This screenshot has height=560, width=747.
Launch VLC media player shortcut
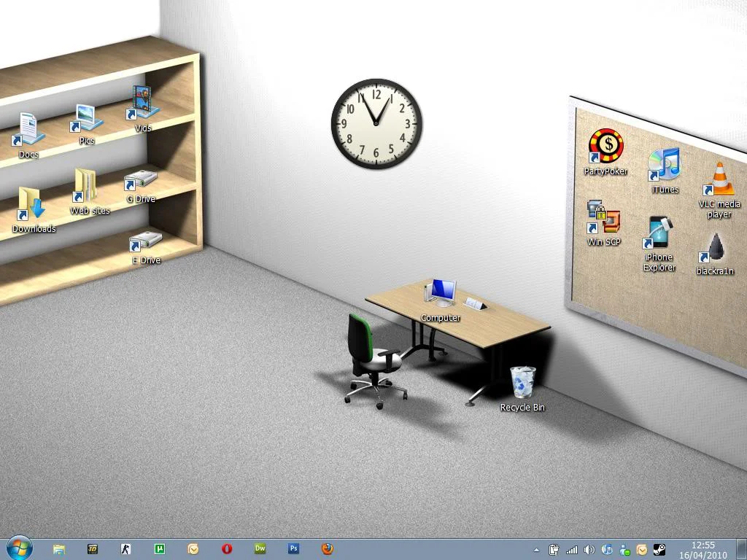pyautogui.click(x=719, y=190)
